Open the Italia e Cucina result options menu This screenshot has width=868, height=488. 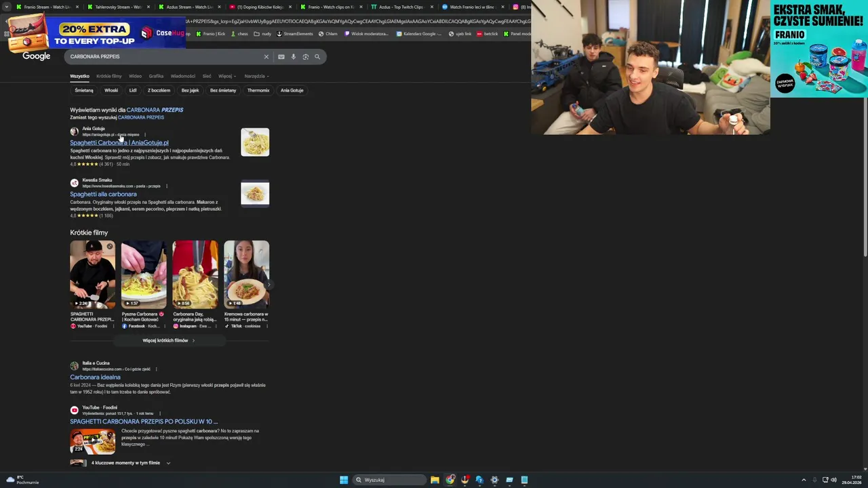[x=156, y=369]
